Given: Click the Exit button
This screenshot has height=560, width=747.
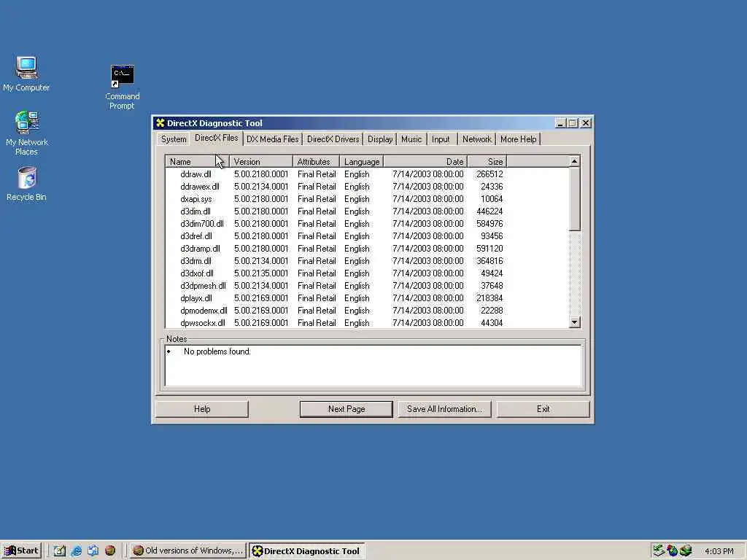Looking at the screenshot, I should pyautogui.click(x=543, y=409).
